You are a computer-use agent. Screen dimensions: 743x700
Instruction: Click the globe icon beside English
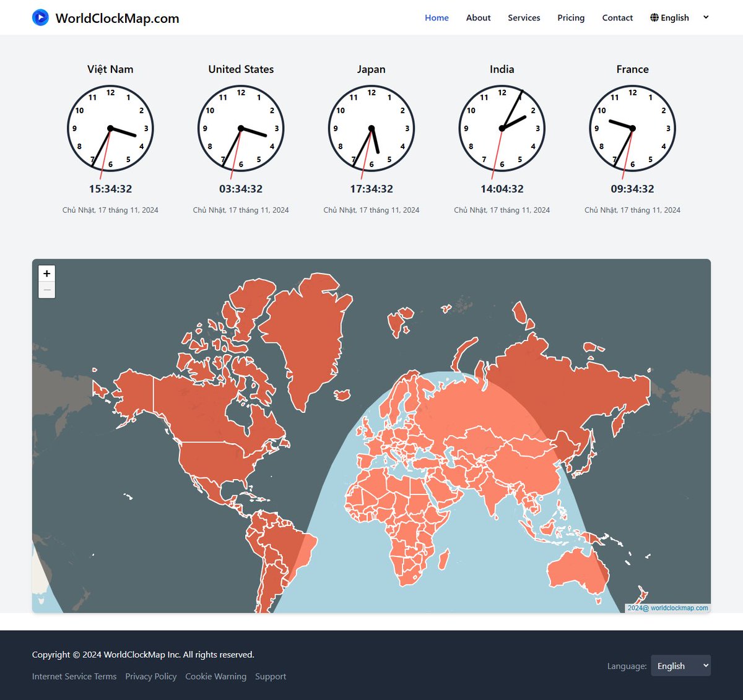[654, 17]
